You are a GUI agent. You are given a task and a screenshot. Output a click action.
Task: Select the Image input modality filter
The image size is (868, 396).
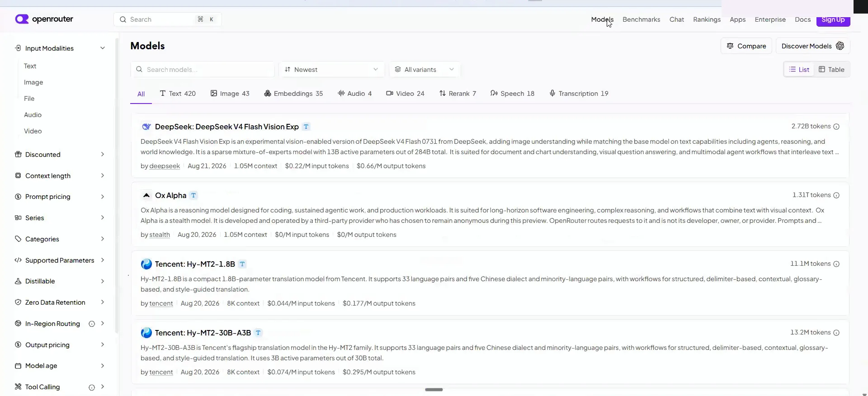pos(33,82)
